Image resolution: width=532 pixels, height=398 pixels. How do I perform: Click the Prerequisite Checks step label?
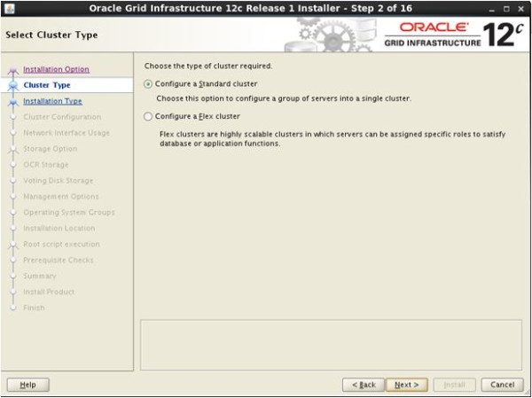click(x=58, y=261)
